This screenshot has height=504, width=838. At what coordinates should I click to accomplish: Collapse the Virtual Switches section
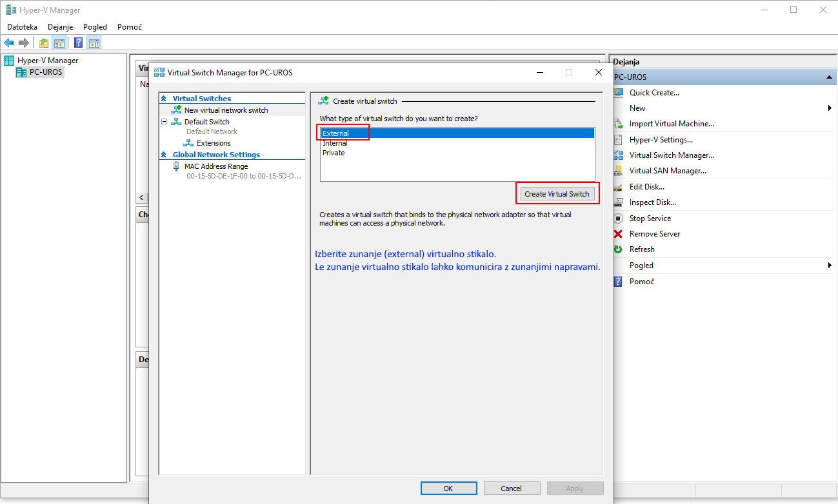click(164, 99)
